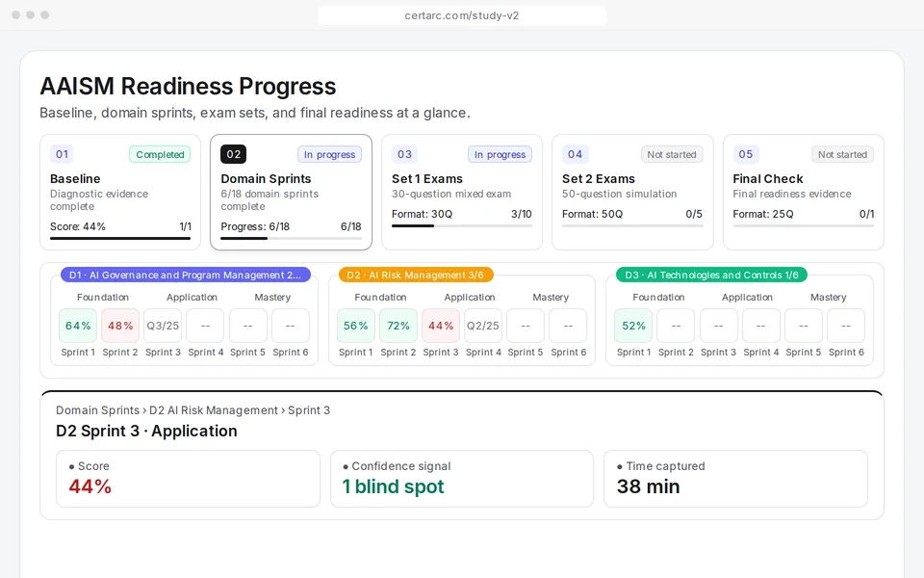Open the 04 Set 2 Exams card

[x=632, y=193]
